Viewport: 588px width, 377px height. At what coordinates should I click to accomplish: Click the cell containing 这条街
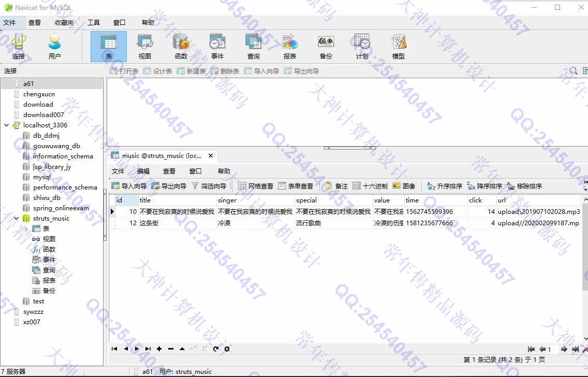(178, 223)
